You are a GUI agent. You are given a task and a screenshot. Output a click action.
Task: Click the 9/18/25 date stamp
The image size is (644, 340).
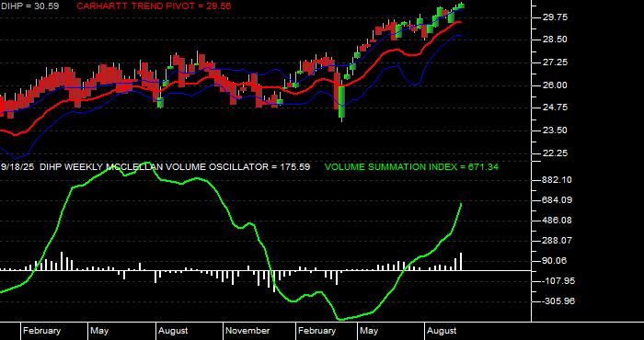tap(18, 167)
